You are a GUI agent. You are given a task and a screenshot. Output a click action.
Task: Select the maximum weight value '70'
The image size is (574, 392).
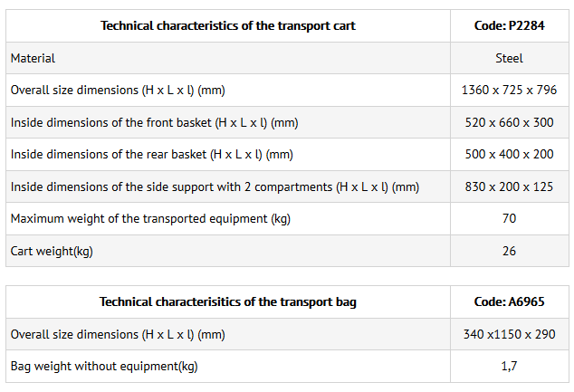pyautogui.click(x=509, y=218)
